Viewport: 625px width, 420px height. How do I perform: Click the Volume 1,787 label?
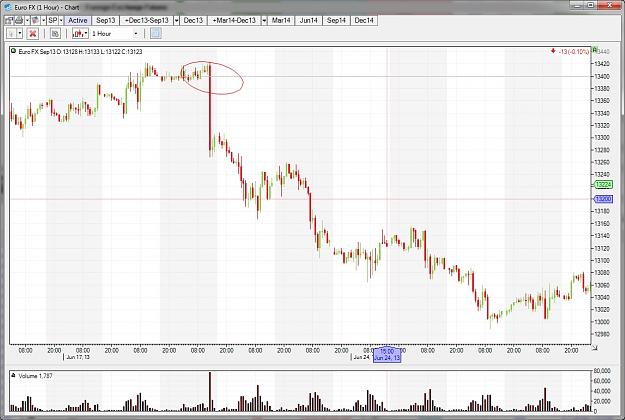(35, 376)
